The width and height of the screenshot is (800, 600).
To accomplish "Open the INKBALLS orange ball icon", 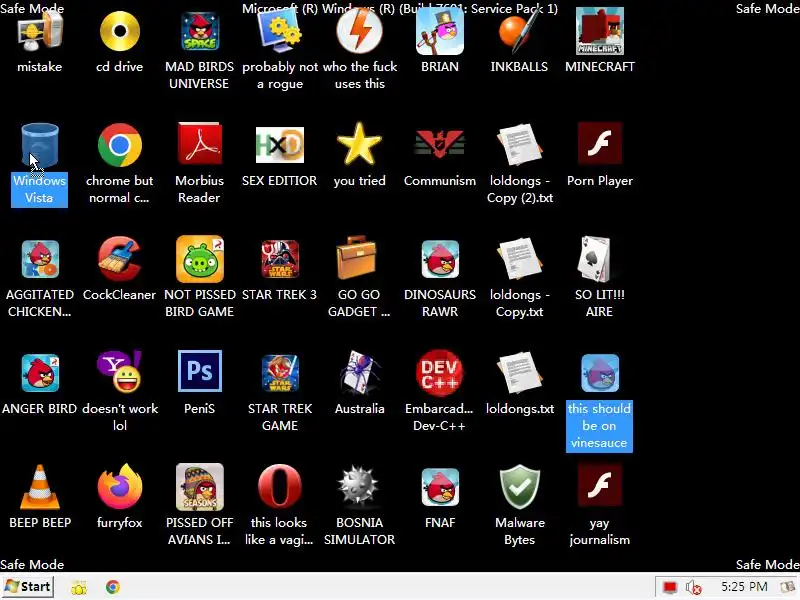I will [x=519, y=32].
